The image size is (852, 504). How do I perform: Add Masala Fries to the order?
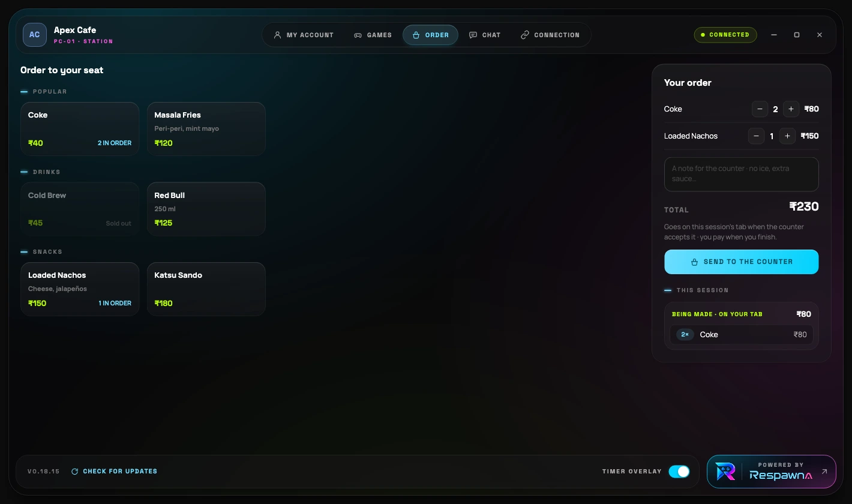pyautogui.click(x=206, y=129)
